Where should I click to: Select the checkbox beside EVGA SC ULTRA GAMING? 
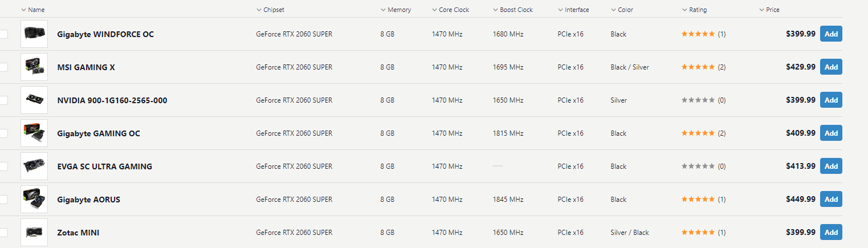click(3, 166)
